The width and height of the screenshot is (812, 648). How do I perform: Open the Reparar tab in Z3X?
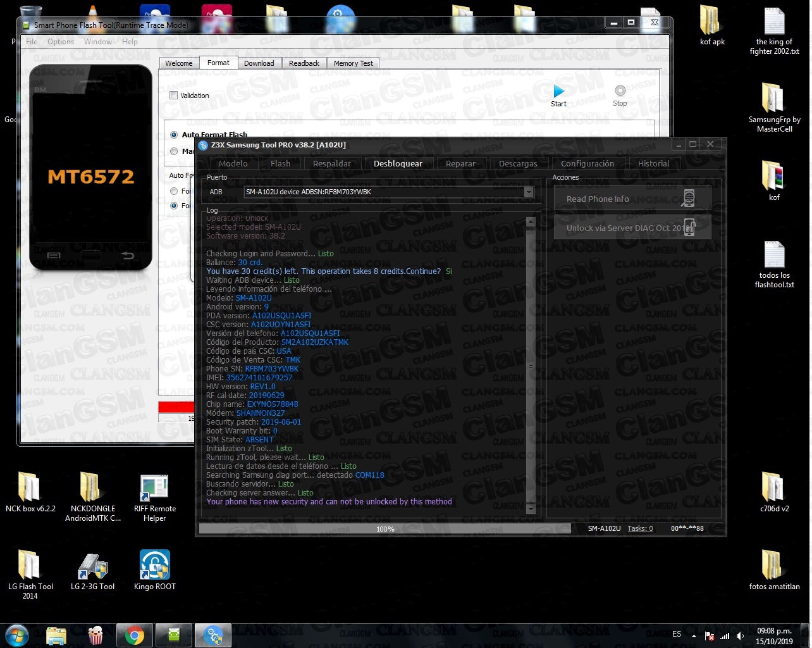(460, 163)
